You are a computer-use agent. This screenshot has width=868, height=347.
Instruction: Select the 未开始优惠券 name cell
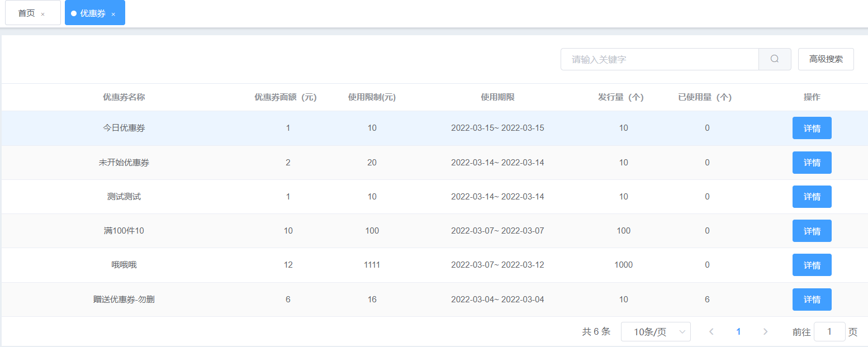tap(124, 163)
